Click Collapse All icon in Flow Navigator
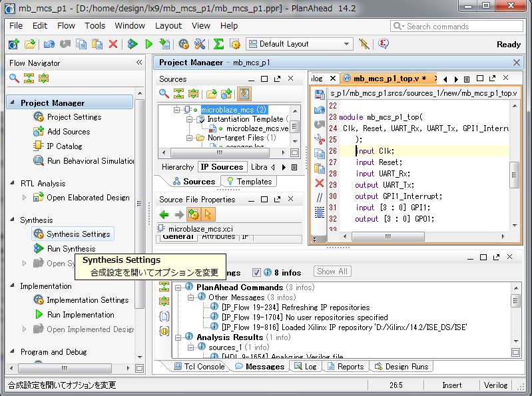This screenshot has width=532, height=396. point(29,79)
